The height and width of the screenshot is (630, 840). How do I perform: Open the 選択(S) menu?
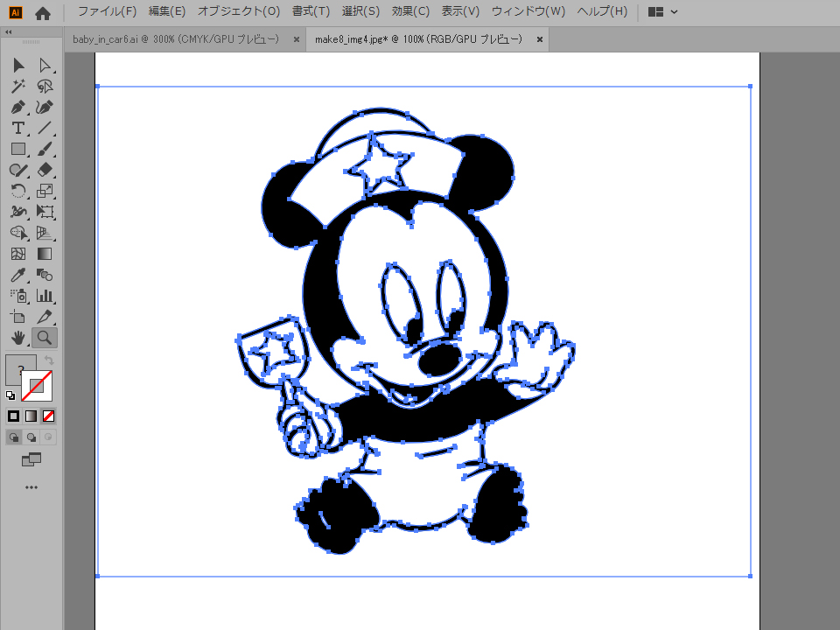[x=360, y=11]
